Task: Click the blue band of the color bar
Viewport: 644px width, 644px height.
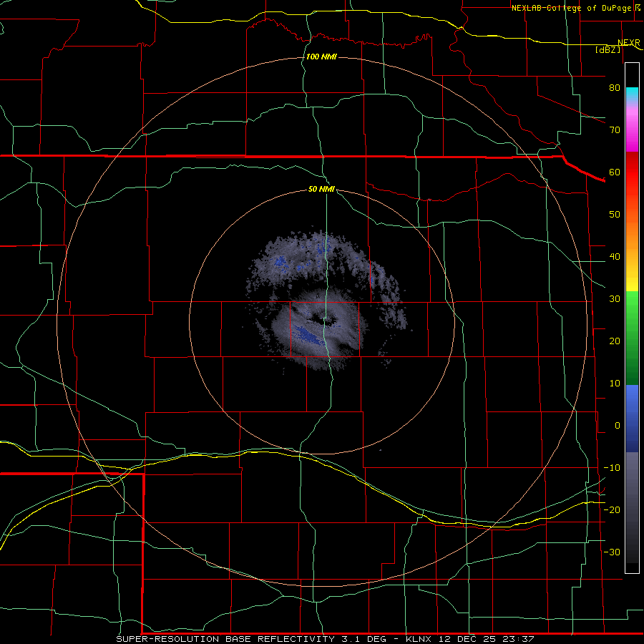Action: pyautogui.click(x=632, y=419)
